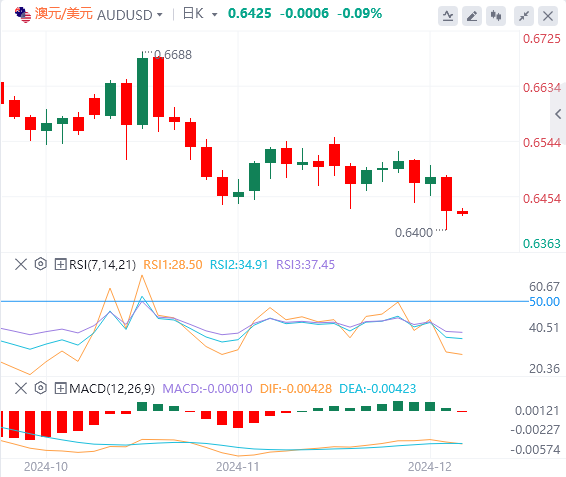The width and height of the screenshot is (566, 477).
Task: Remove the MACD indicator panel
Action: (21, 389)
